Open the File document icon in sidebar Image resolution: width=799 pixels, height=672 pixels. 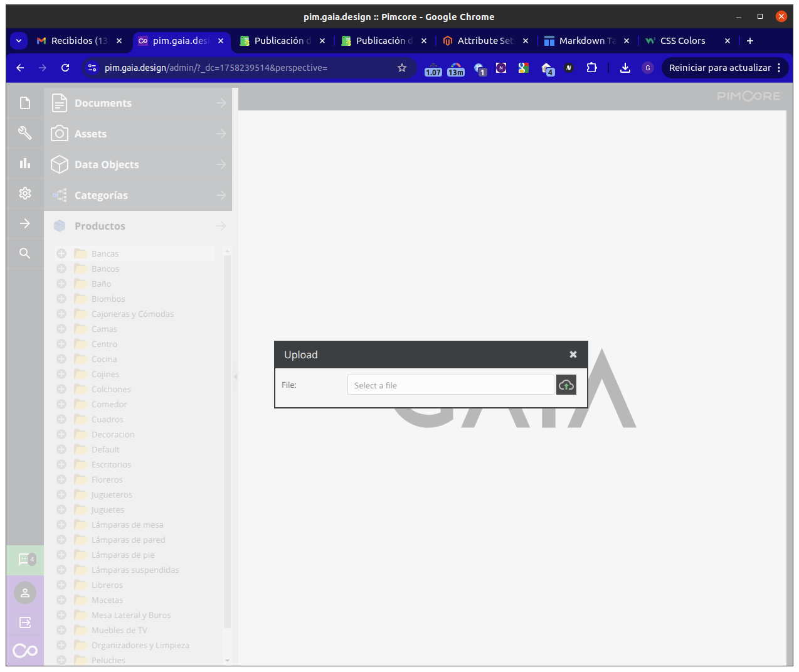(25, 103)
